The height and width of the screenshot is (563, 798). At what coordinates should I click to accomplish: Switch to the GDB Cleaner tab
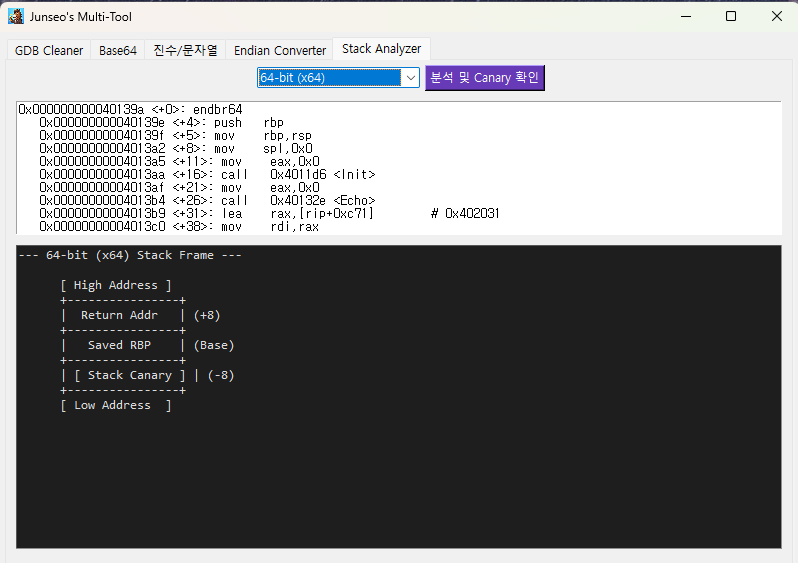pos(49,50)
